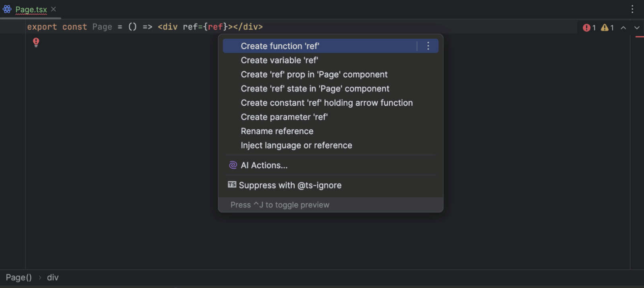Click the red error count indicator
This screenshot has width=644, height=288.
(x=589, y=28)
